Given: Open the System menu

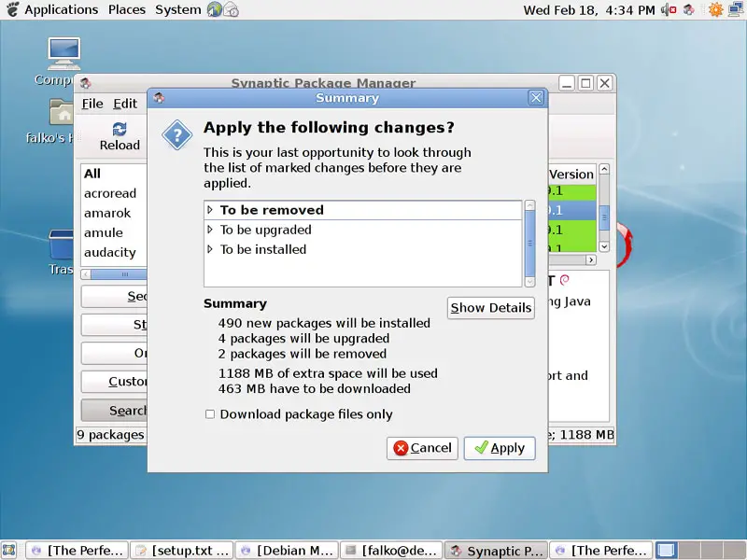Looking at the screenshot, I should tap(178, 9).
